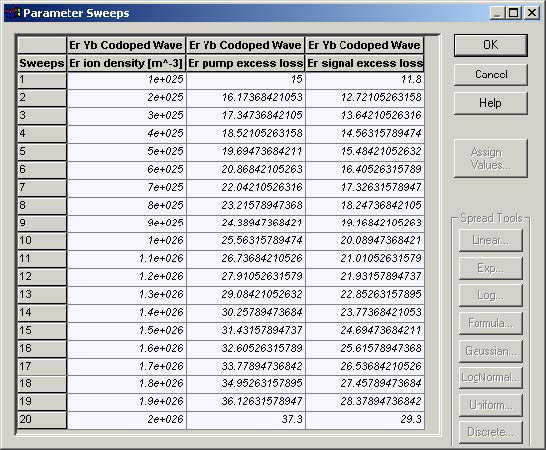Click the Assign Values button
Image resolution: width=546 pixels, height=450 pixels.
click(x=491, y=158)
